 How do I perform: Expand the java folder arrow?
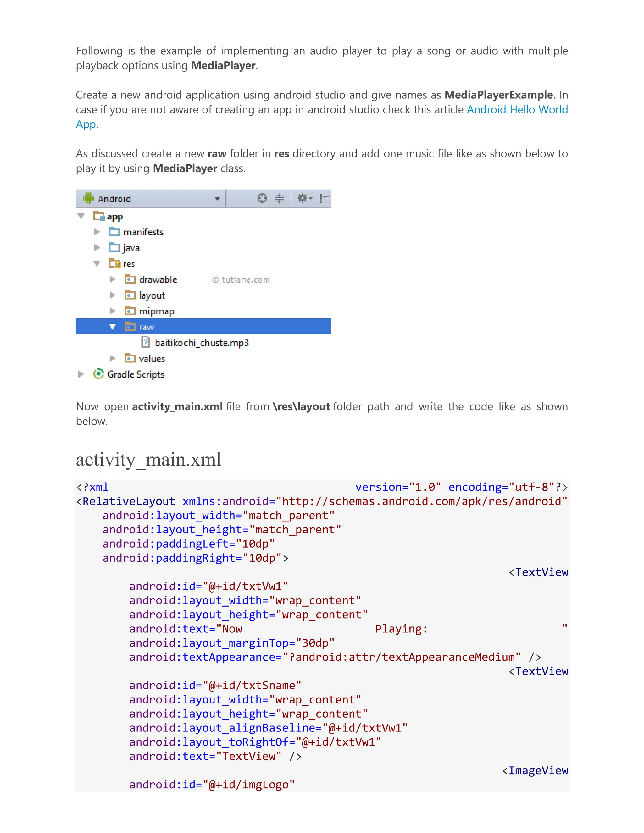[97, 248]
